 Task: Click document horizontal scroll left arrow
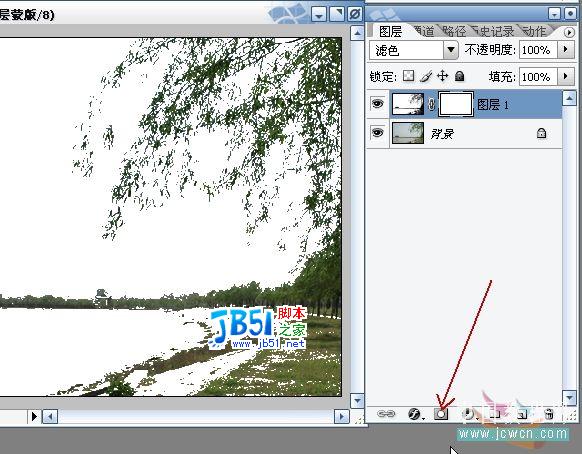50,417
